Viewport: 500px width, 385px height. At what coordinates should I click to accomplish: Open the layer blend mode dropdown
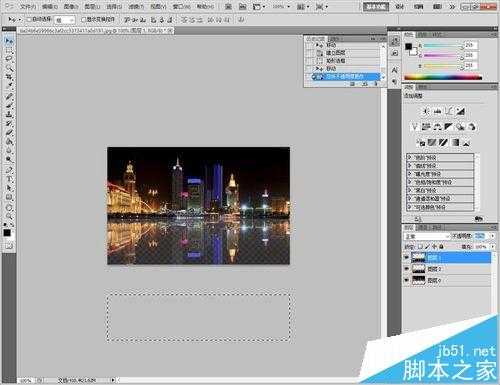click(427, 236)
